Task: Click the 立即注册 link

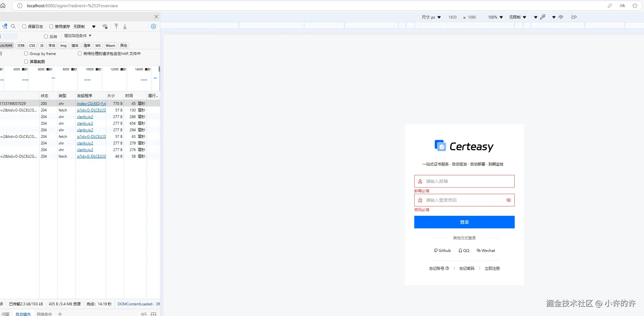Action: (492, 268)
